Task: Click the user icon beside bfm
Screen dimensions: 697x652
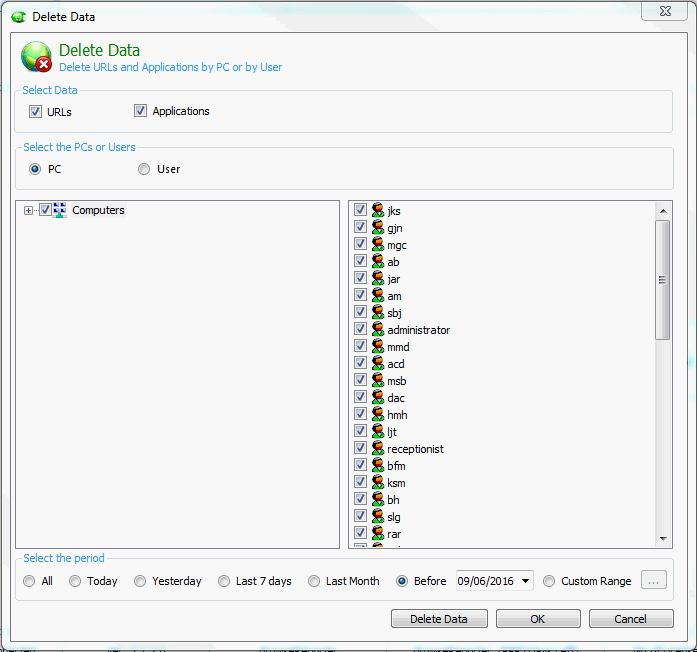Action: pyautogui.click(x=377, y=465)
